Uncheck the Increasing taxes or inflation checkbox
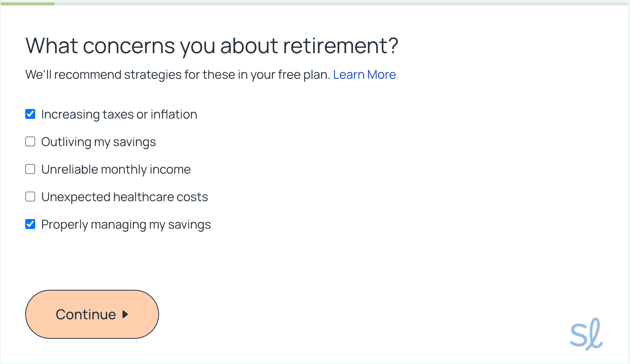The image size is (630, 364). 30,114
